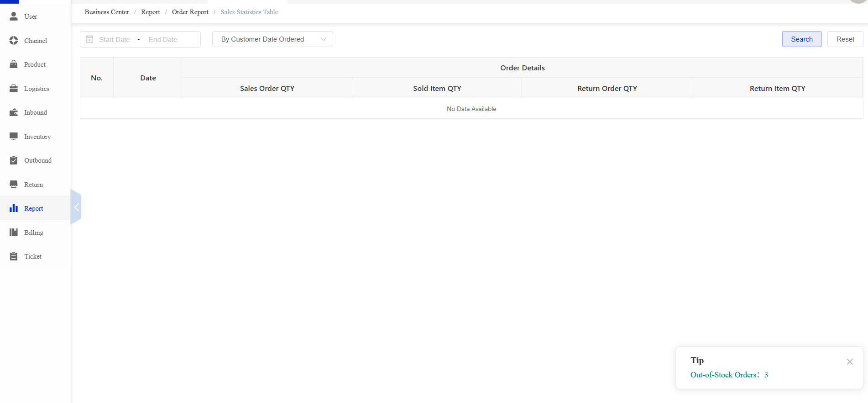
Task: Click the Billing icon in sidebar
Action: (x=14, y=233)
